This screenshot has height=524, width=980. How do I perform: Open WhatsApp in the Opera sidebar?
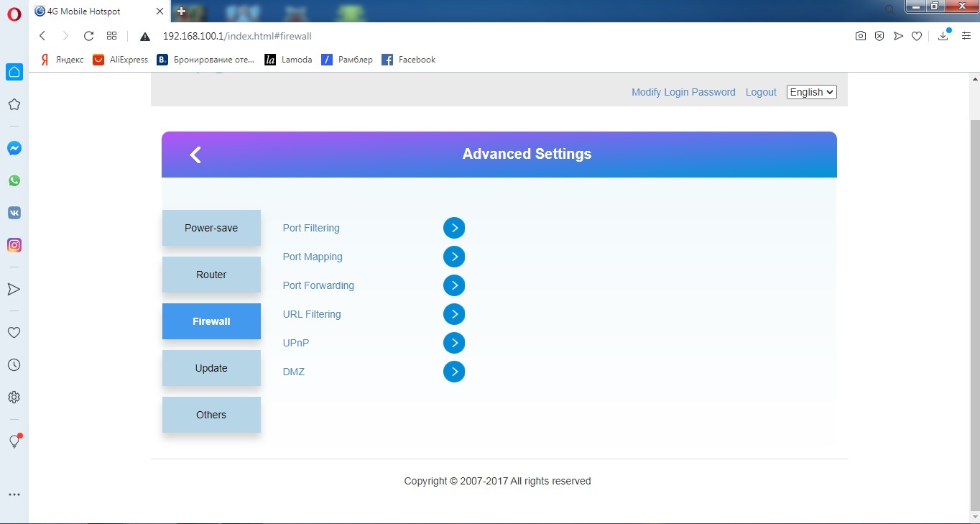tap(14, 180)
